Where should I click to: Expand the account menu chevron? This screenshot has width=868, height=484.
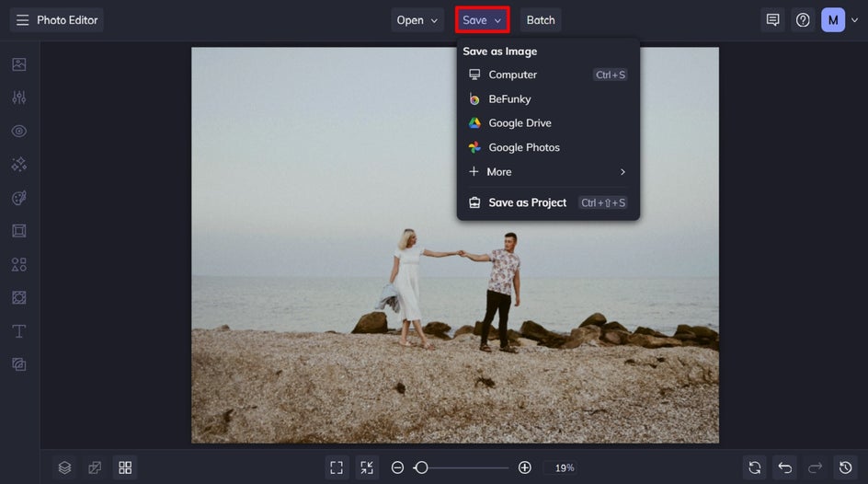pyautogui.click(x=854, y=20)
